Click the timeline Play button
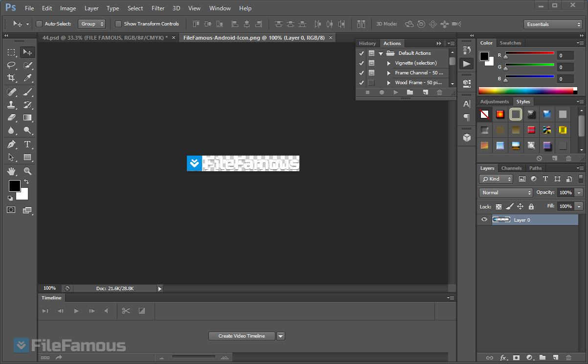 point(76,311)
